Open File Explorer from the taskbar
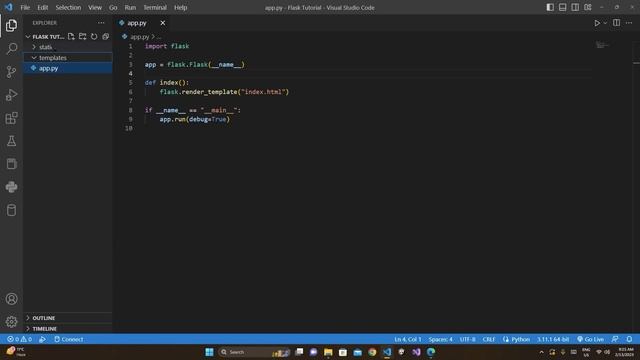The height and width of the screenshot is (360, 640). tap(328, 352)
